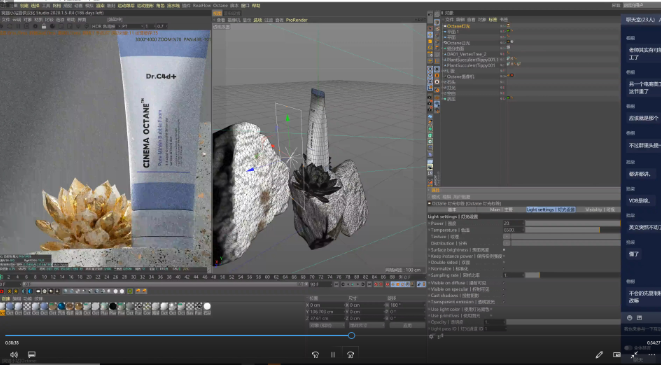The height and width of the screenshot is (365, 661).
Task: Click the pencil annotate icon in player
Action: (599, 354)
